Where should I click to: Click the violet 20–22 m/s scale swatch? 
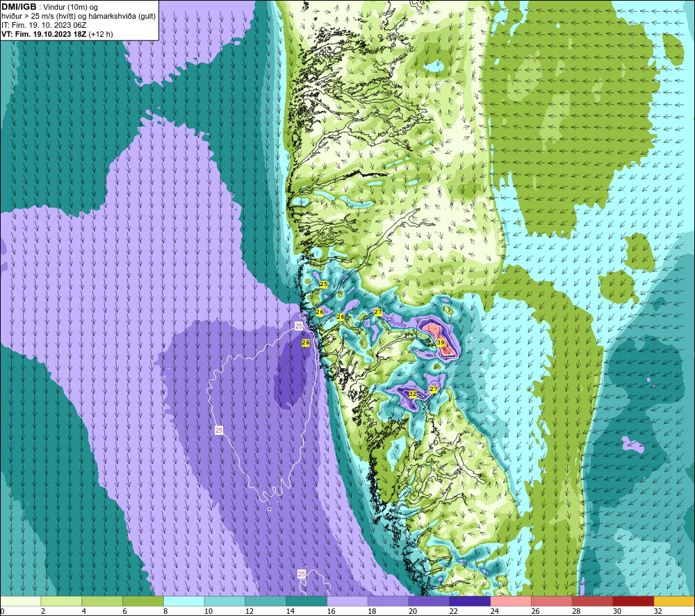pyautogui.click(x=429, y=601)
